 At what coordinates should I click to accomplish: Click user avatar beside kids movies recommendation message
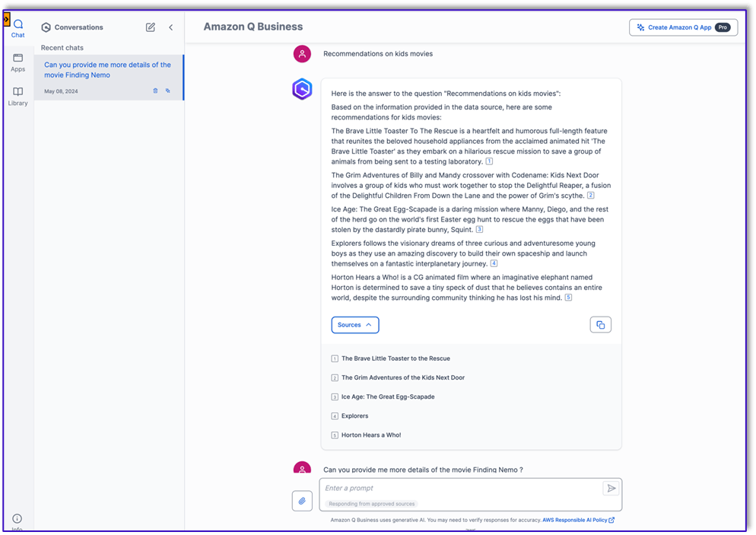click(302, 53)
